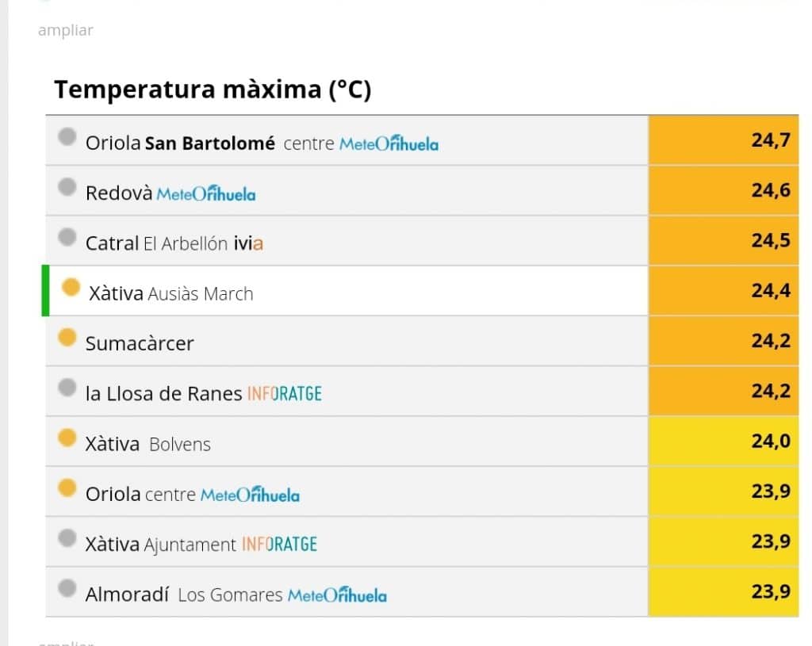Click the gray dot next to Catral El Arbellón
Screen dimensions: 812x646
point(67,237)
